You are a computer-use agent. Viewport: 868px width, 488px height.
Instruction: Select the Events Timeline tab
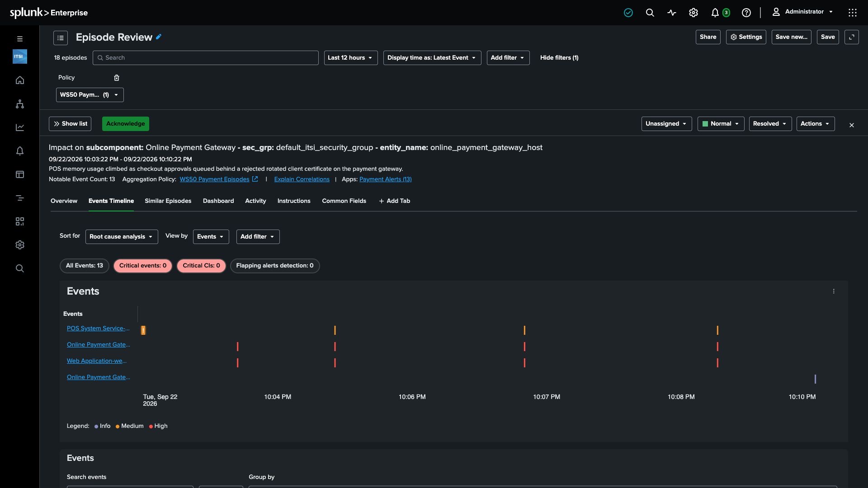click(x=111, y=201)
